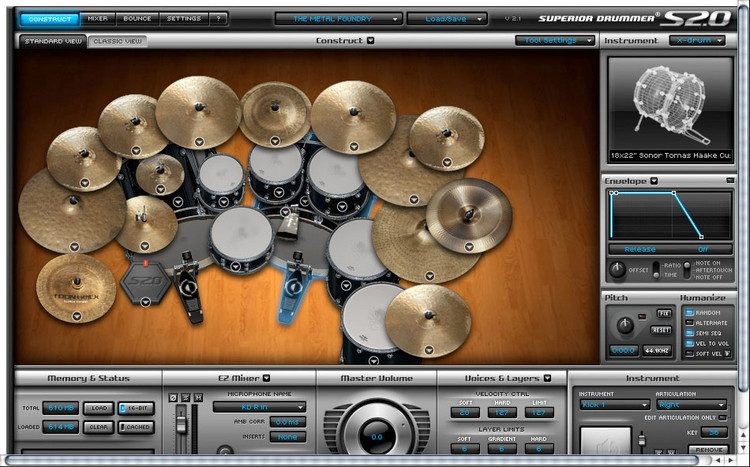Click the pitch red indicator light
Image resolution: width=750 pixels, height=467 pixels.
coord(642,316)
